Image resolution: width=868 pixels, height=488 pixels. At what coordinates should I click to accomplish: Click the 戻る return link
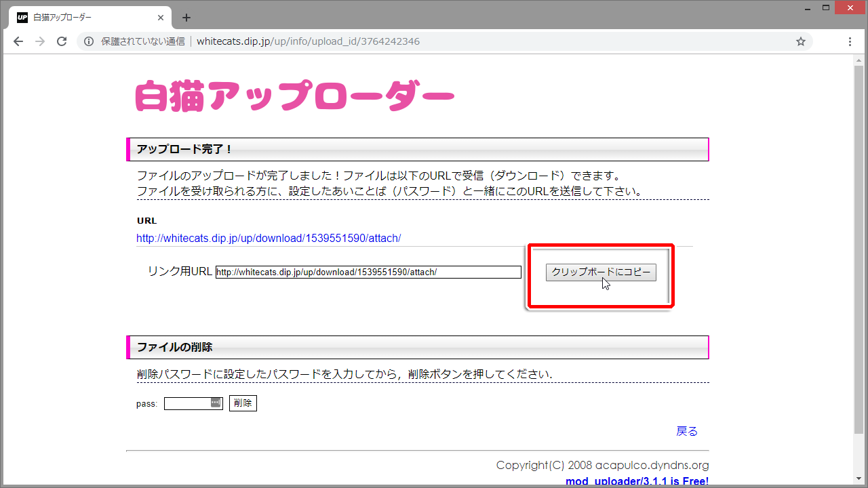[x=686, y=430]
